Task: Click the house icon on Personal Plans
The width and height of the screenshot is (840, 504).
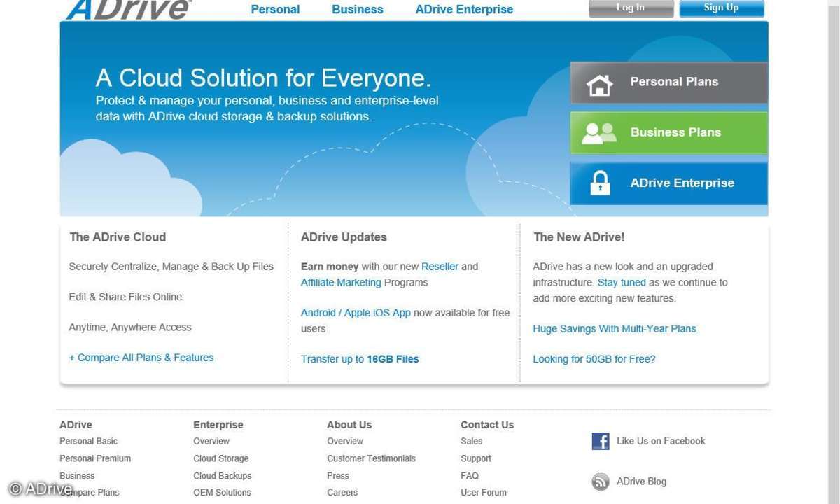Action: pos(599,85)
